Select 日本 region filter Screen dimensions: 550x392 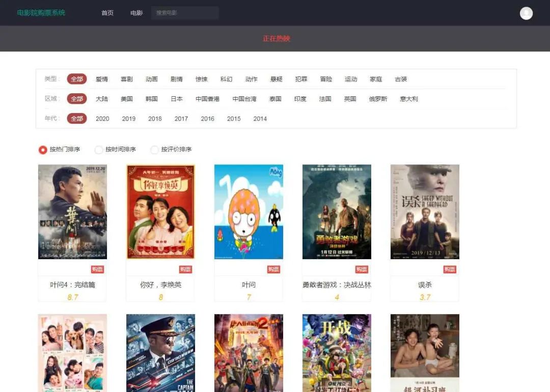176,99
